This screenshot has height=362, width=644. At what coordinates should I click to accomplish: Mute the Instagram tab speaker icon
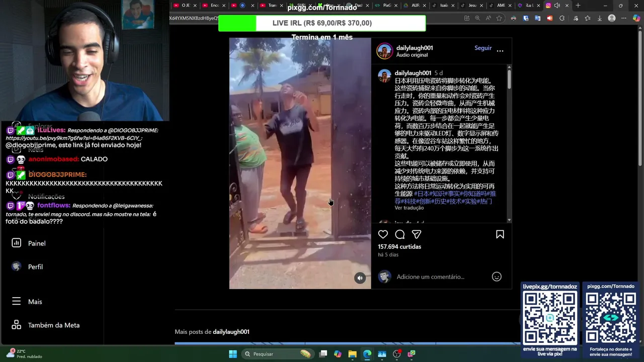(557, 6)
